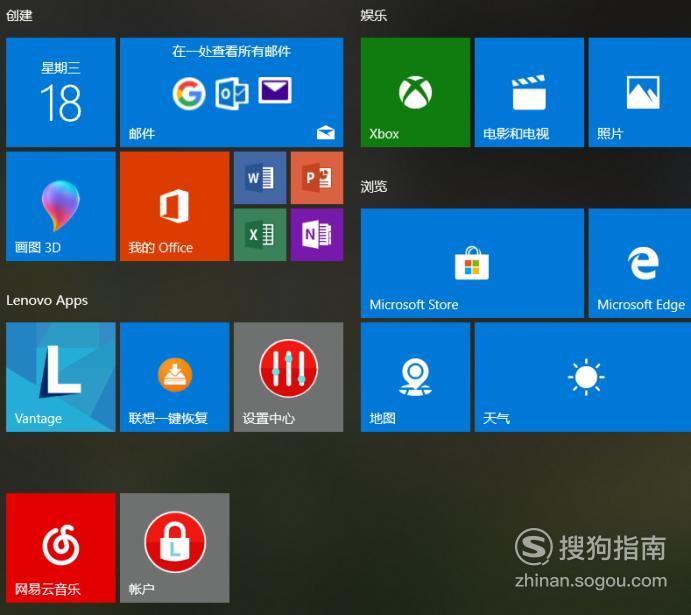691x615 pixels.
Task: Launch Word from the small tile
Action: pyautogui.click(x=260, y=178)
